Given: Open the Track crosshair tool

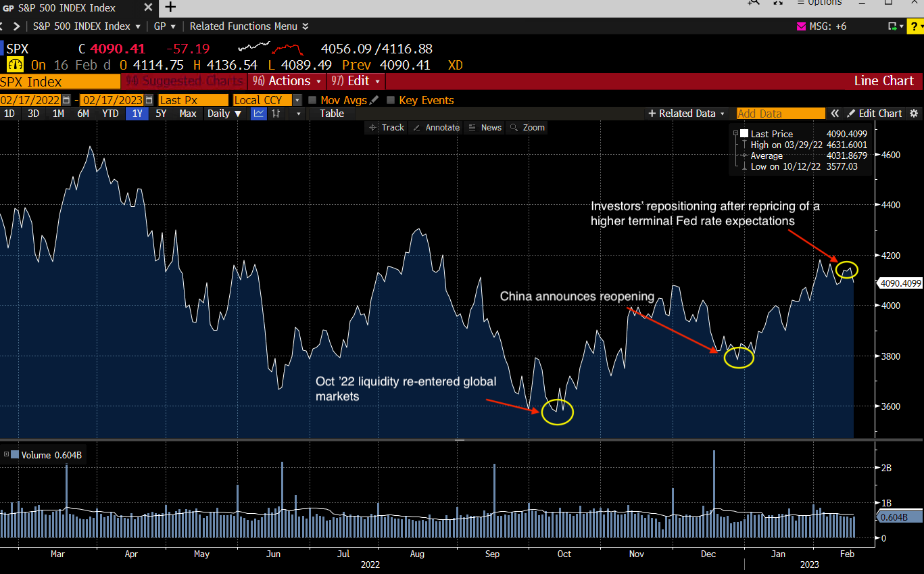Looking at the screenshot, I should pyautogui.click(x=386, y=127).
